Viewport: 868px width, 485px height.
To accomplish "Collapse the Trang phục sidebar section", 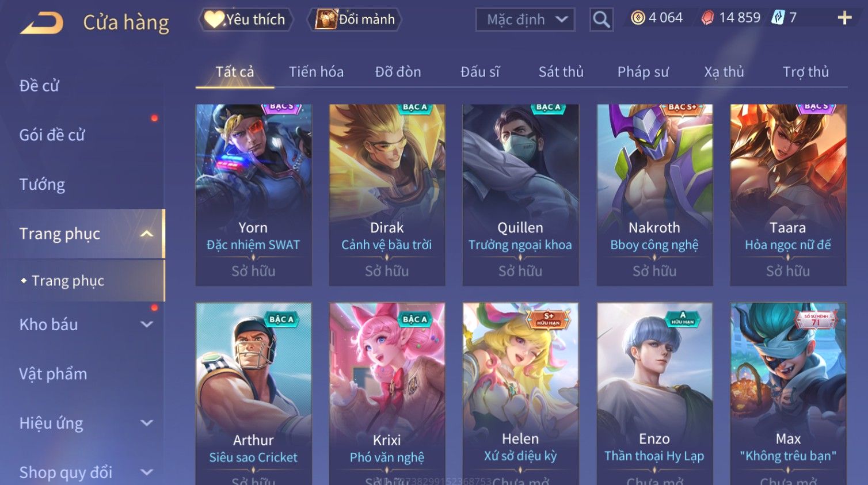I will point(147,234).
